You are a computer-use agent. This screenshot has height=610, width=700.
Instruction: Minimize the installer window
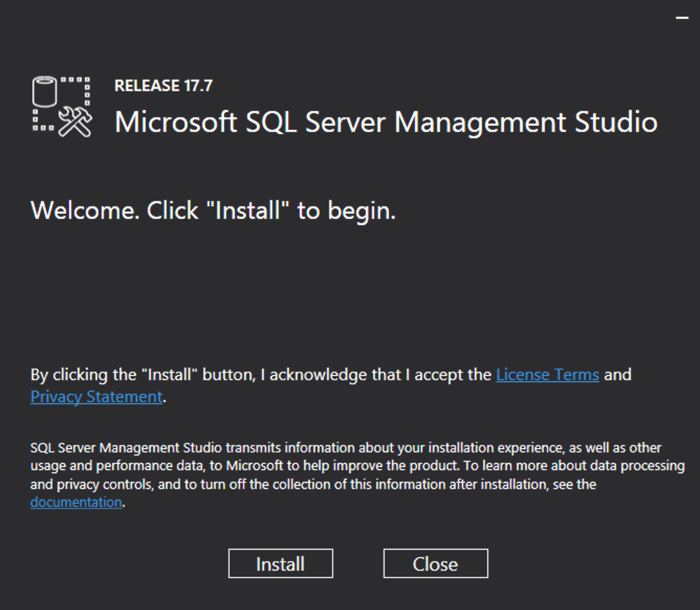tap(682, 18)
